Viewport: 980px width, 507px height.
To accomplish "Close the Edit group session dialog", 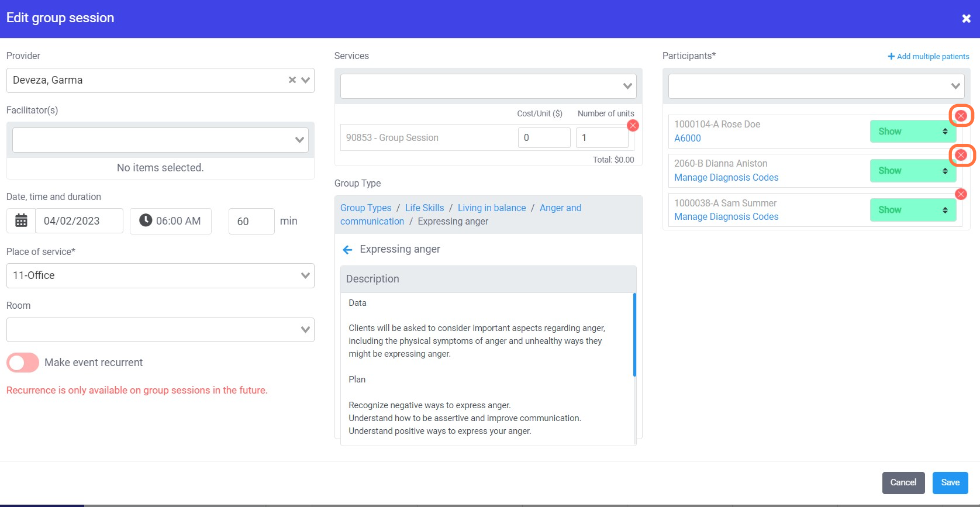I will tap(966, 19).
